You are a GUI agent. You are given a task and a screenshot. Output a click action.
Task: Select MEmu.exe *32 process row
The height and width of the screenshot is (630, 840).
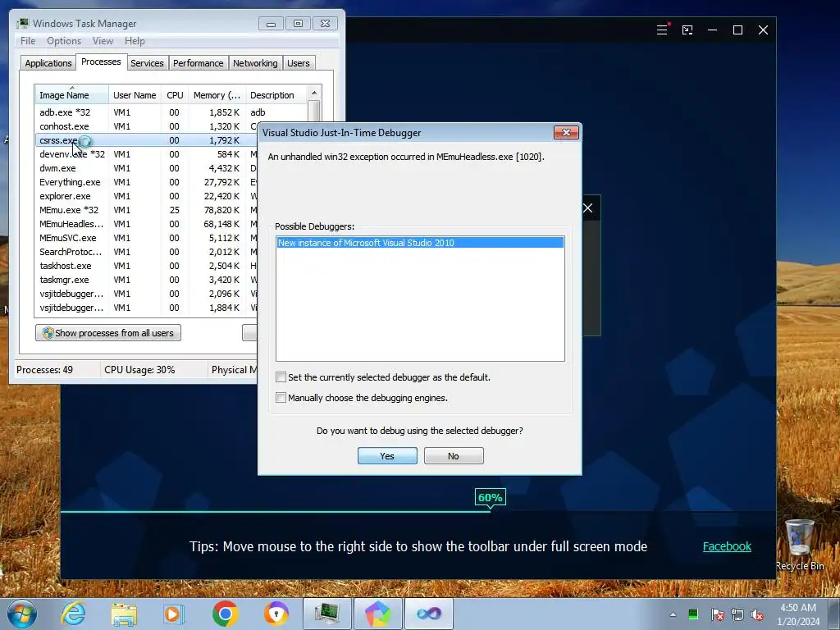(147, 209)
